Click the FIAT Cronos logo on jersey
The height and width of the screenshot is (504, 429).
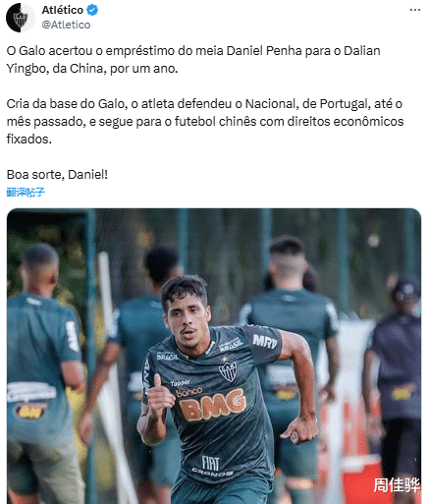pyautogui.click(x=212, y=466)
